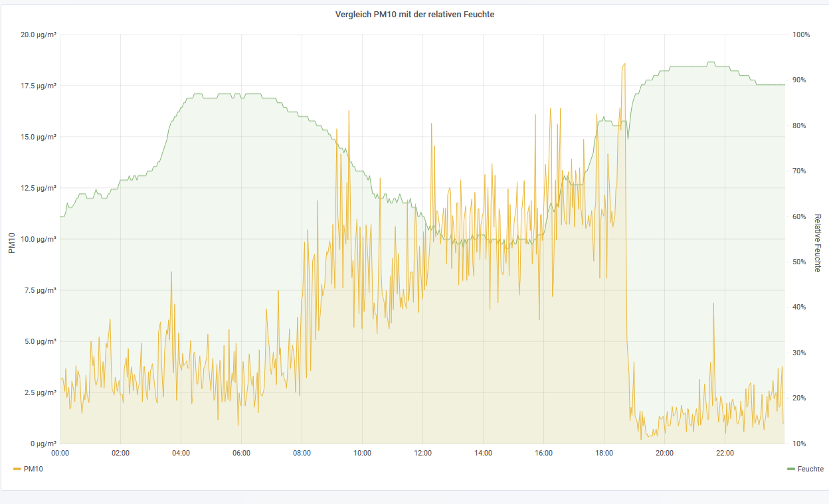829x504 pixels.
Task: Click the 04:00 time axis label
Action: click(181, 453)
